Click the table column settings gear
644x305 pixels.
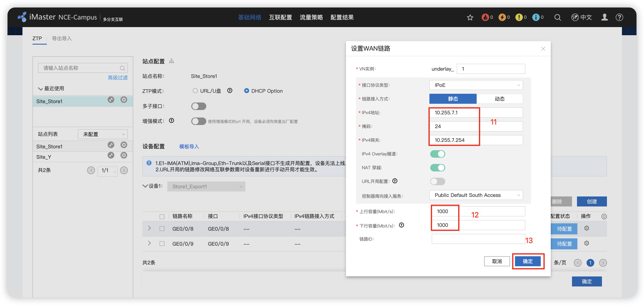(604, 216)
